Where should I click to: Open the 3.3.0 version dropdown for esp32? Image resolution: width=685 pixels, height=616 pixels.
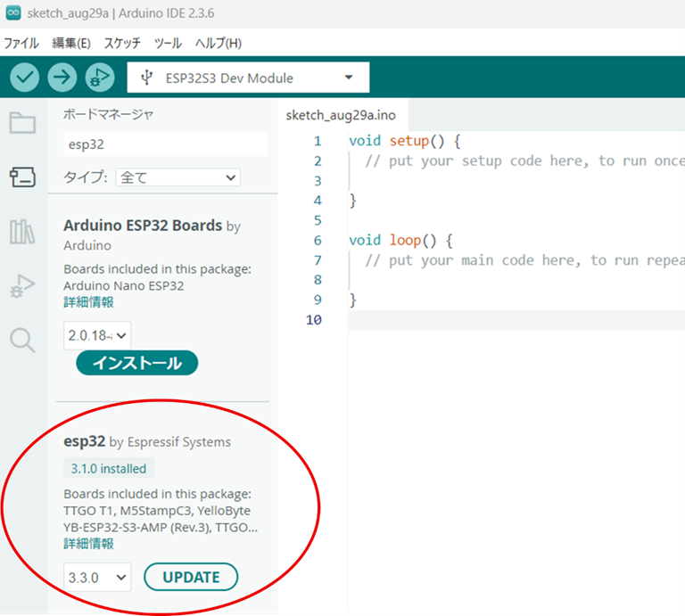(97, 577)
